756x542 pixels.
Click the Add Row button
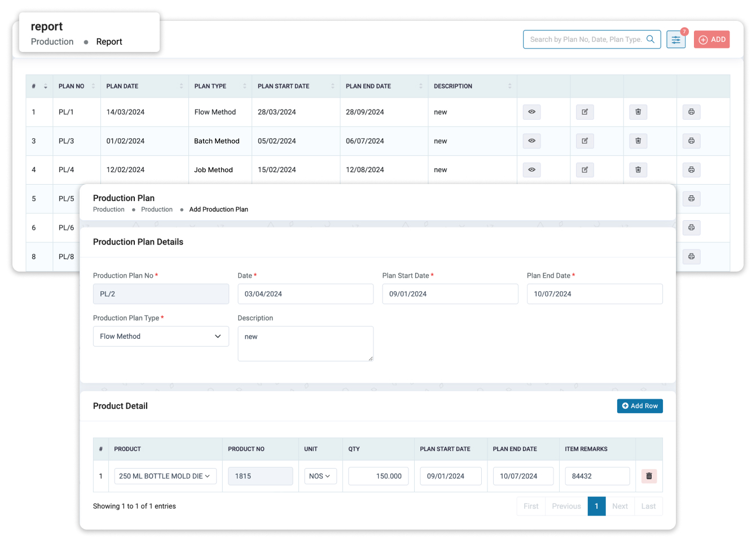tap(639, 406)
